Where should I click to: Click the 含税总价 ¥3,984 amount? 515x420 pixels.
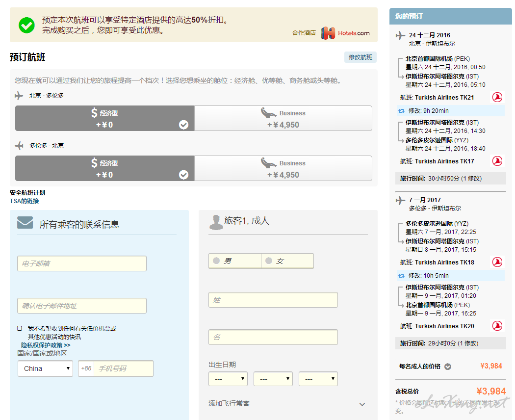coord(491,391)
